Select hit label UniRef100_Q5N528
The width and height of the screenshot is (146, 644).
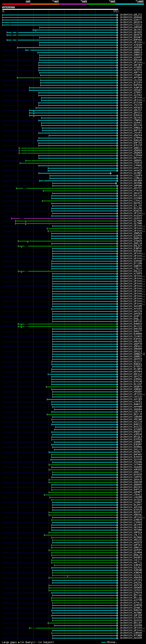pos(131,233)
